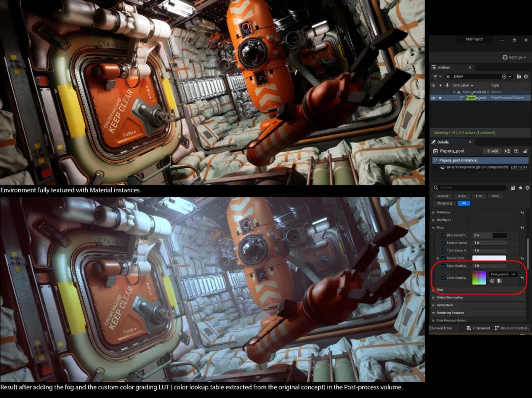
Task: Select the LOD category filter
Action: coord(479,196)
